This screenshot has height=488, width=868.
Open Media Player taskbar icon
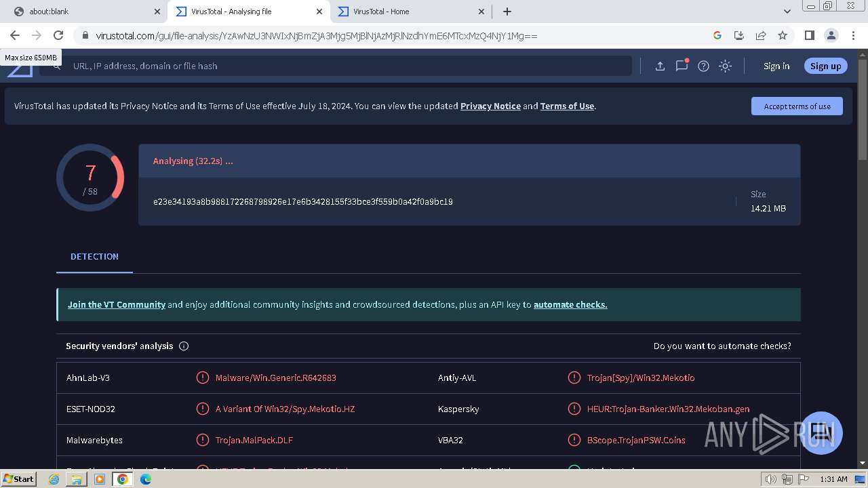100,479
